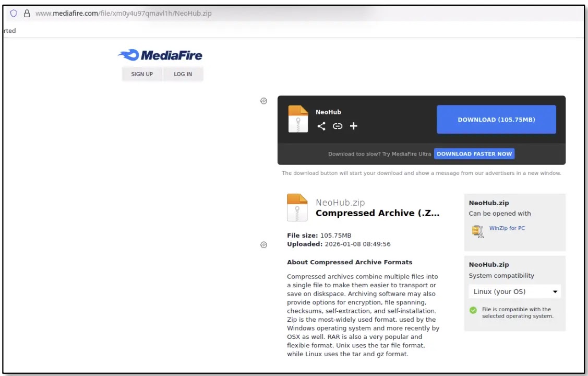Screen dimensions: 588x376
Task: Click the Share icon below NeoHub filename
Action: 321,126
